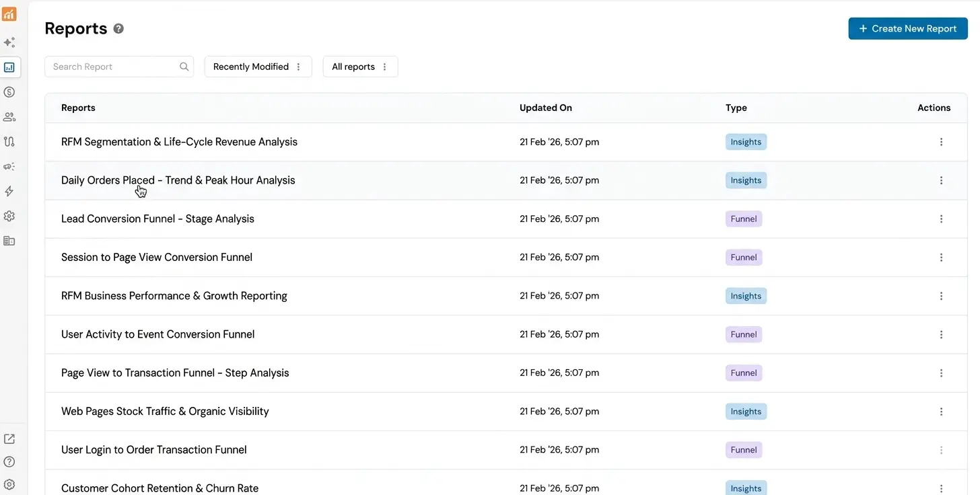Viewport: 980px width, 495px height.
Task: Select the journey path sidebar icon
Action: pos(9,142)
